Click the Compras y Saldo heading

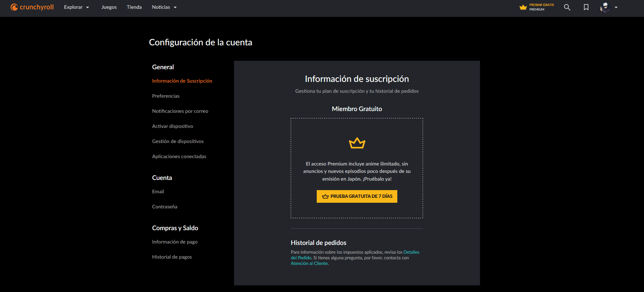pos(175,228)
